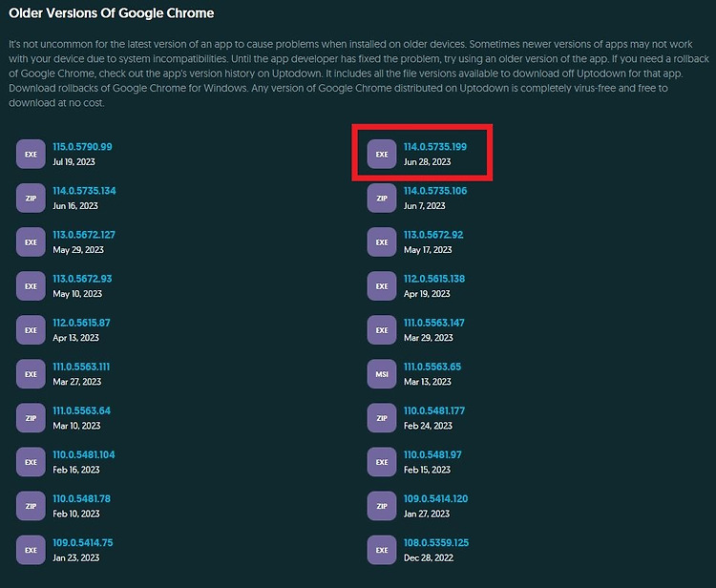Click MSI icon beside version 111.0.5563.65
This screenshot has width=716, height=588.
click(382, 374)
